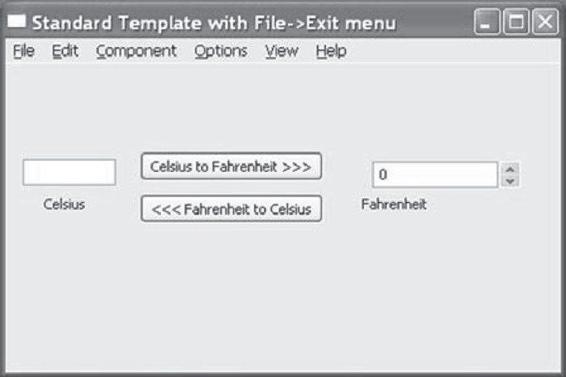Focus the Celsius text input box

point(69,172)
